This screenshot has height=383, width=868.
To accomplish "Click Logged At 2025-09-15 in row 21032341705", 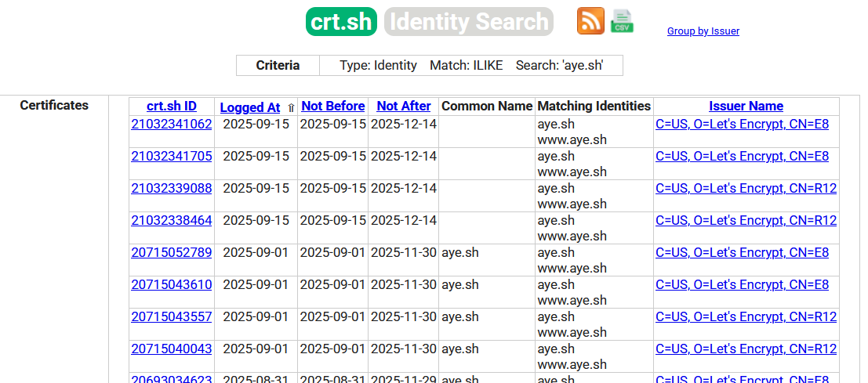I will (256, 157).
